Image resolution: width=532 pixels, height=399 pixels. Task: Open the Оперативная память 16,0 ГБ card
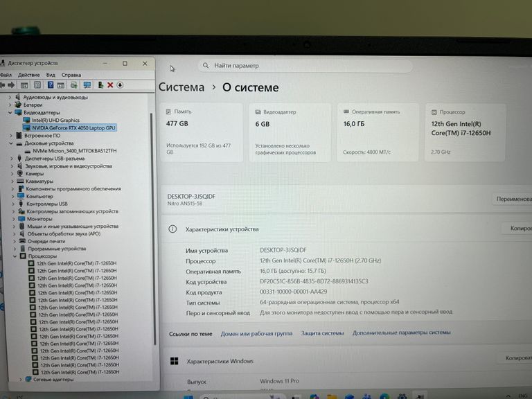click(378, 132)
